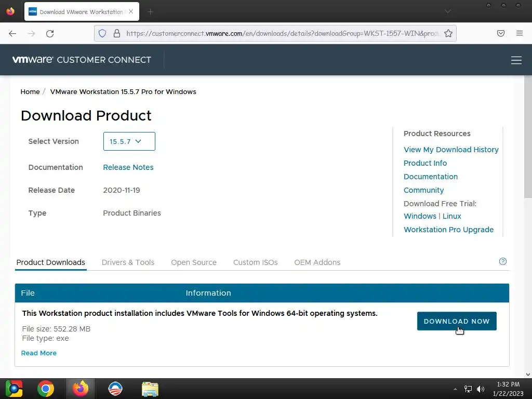Open the Firefox application menu
This screenshot has height=399, width=532.
(519, 33)
